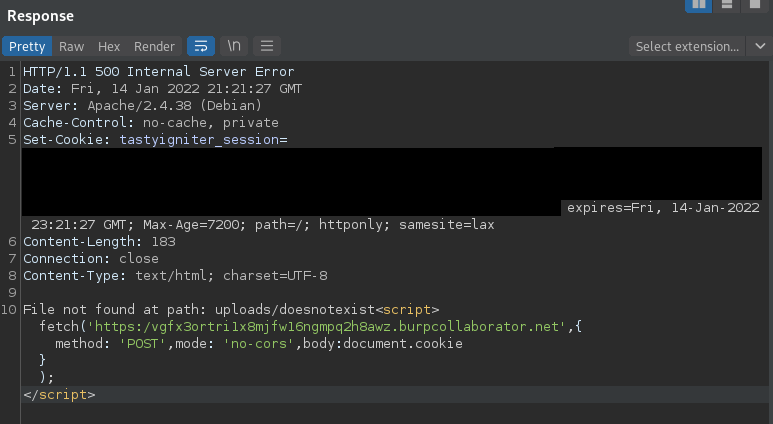
Task: Click the Response panel title
Action: [40, 16]
